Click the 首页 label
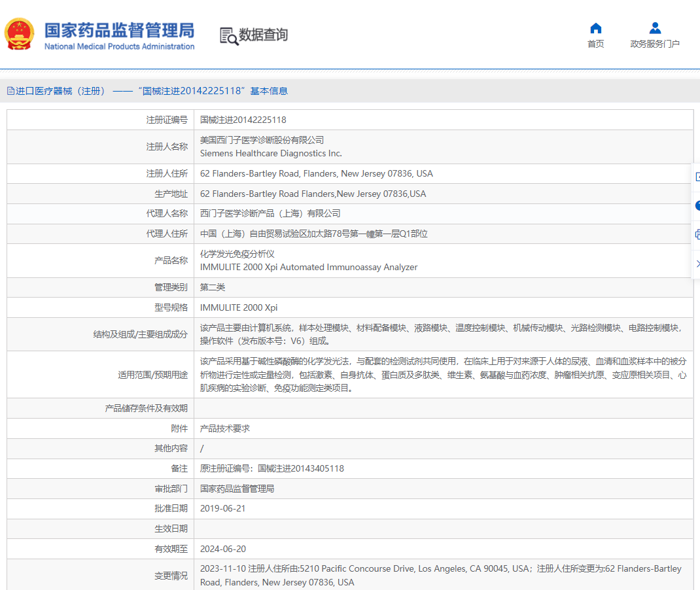The height and width of the screenshot is (590, 700). click(x=595, y=44)
